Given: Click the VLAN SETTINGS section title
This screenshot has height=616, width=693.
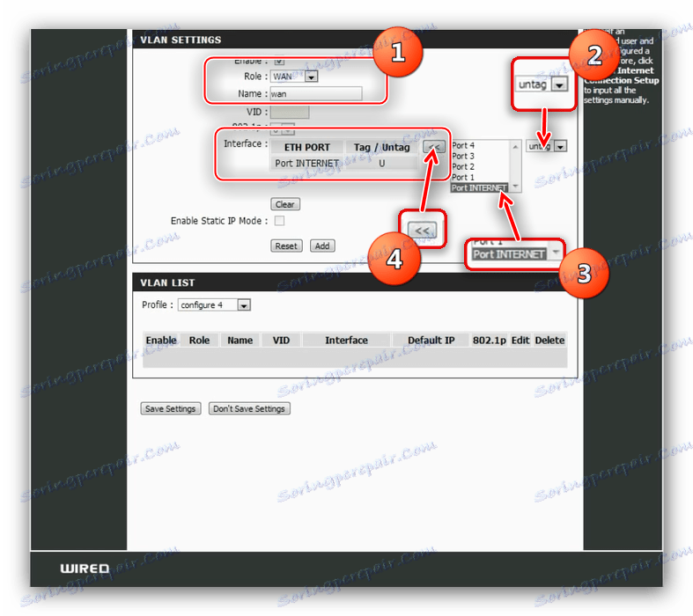Looking at the screenshot, I should click(181, 40).
